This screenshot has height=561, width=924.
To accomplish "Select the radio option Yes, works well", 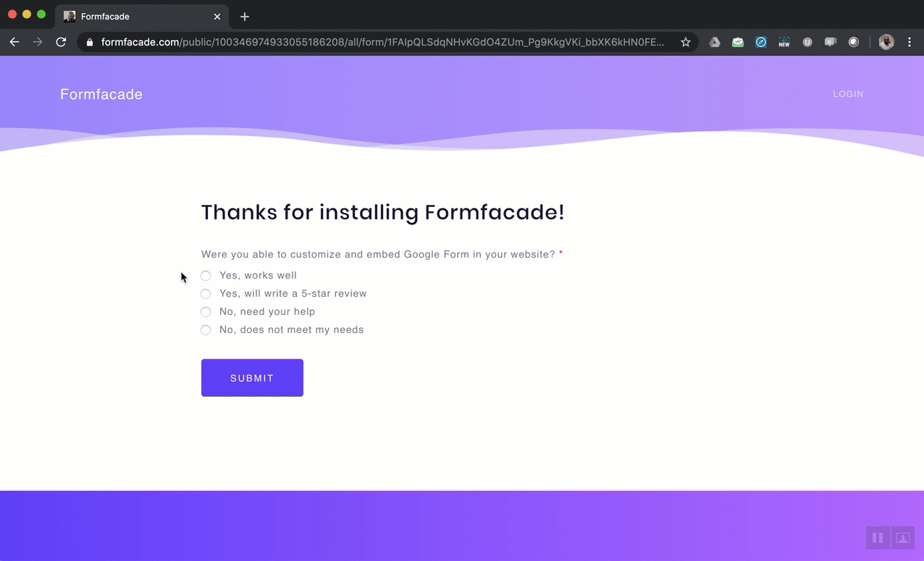I will (x=206, y=275).
